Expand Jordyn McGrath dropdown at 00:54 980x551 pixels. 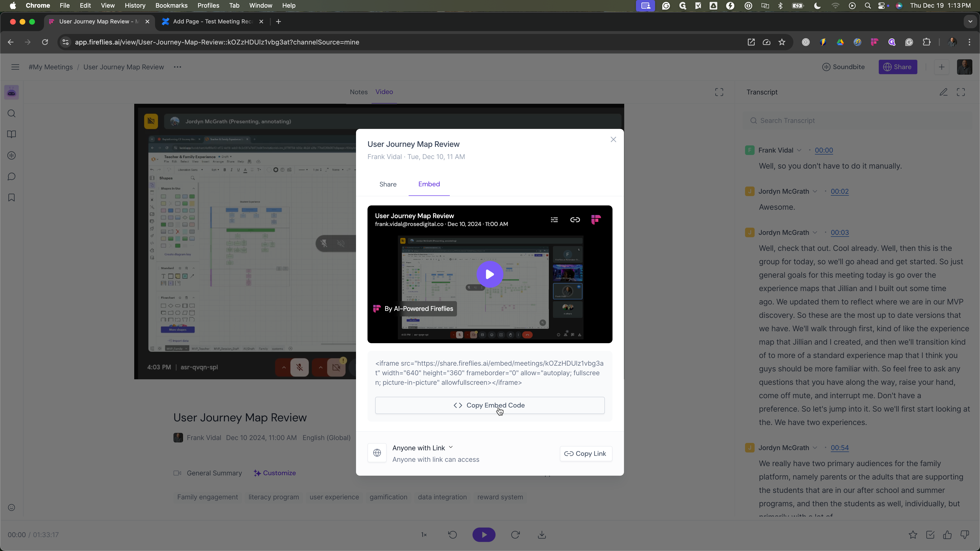pyautogui.click(x=815, y=448)
